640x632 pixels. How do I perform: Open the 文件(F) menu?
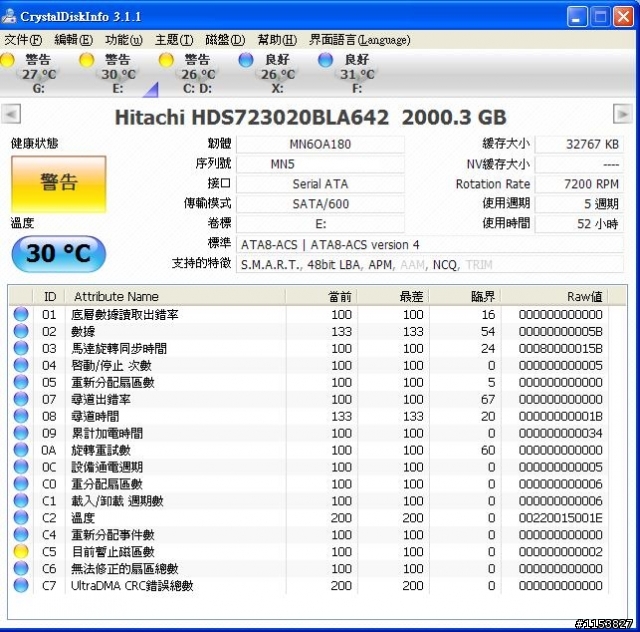click(23, 40)
